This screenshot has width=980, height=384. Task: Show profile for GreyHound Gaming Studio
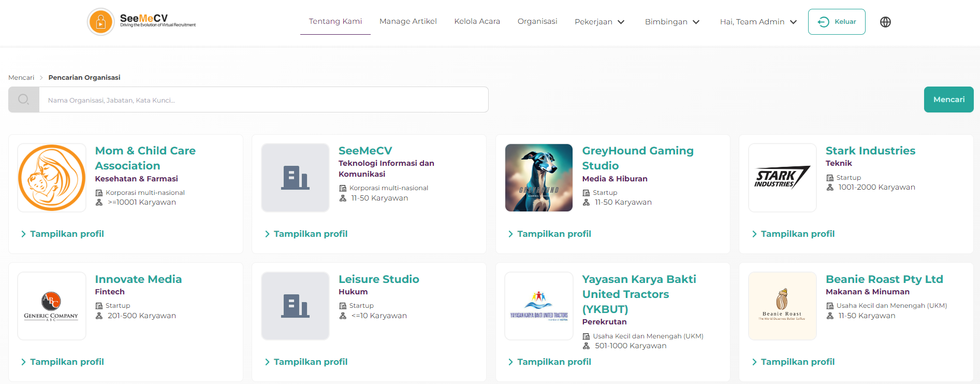550,234
